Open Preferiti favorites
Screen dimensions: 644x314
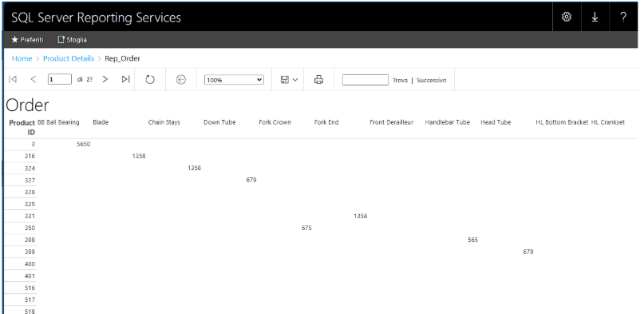point(27,40)
